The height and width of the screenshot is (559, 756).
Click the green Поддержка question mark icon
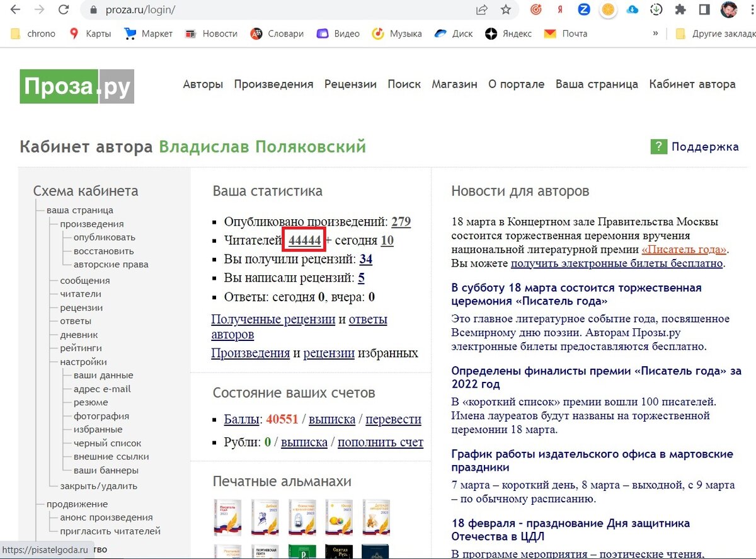pyautogui.click(x=659, y=146)
